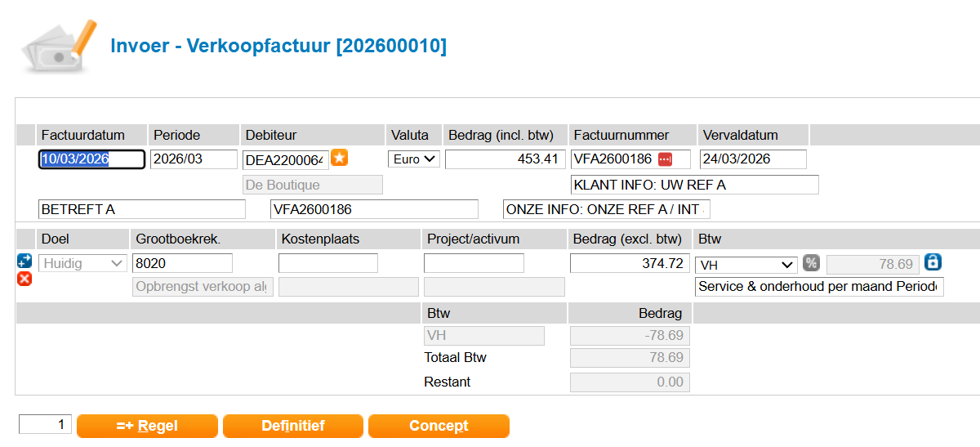980x447 pixels.
Task: Click the Regel button to add line
Action: tap(147, 426)
